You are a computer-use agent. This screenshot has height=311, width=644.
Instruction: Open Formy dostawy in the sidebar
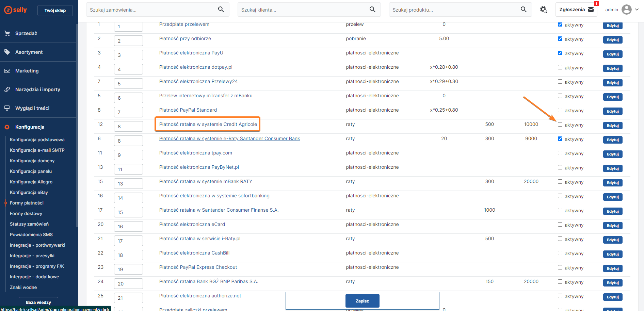(26, 213)
